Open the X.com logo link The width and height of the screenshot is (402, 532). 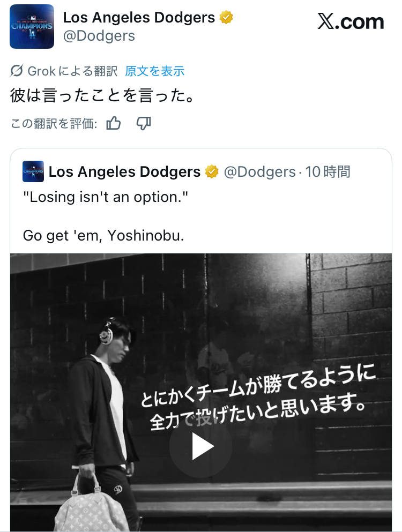(351, 21)
